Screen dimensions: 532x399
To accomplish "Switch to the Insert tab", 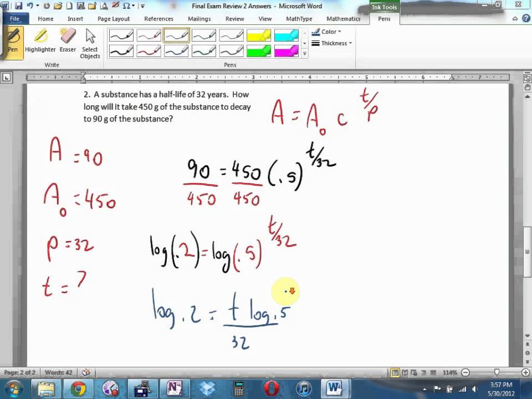I will (75, 19).
